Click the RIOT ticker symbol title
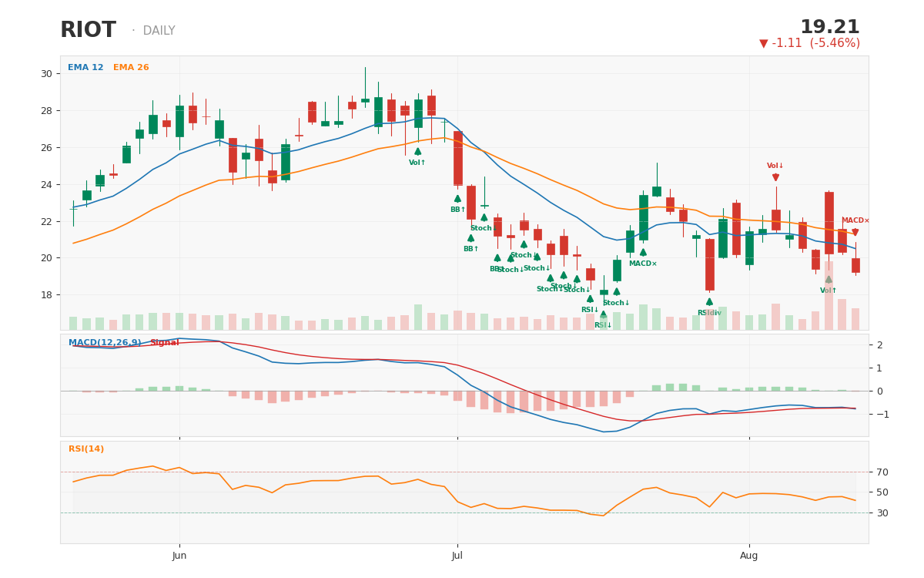924x578 pixels. click(x=88, y=31)
